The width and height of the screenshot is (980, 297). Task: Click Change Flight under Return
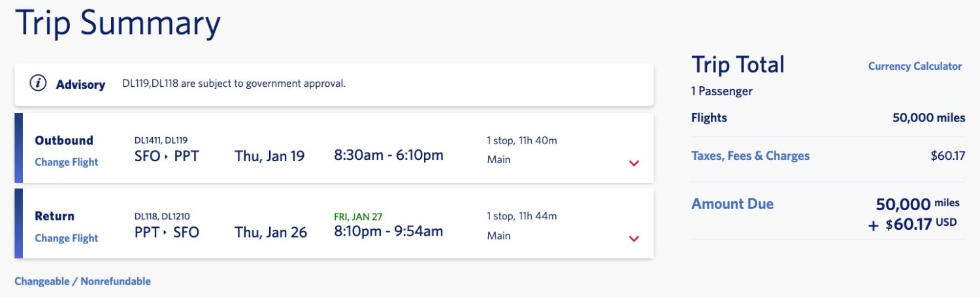coord(67,238)
